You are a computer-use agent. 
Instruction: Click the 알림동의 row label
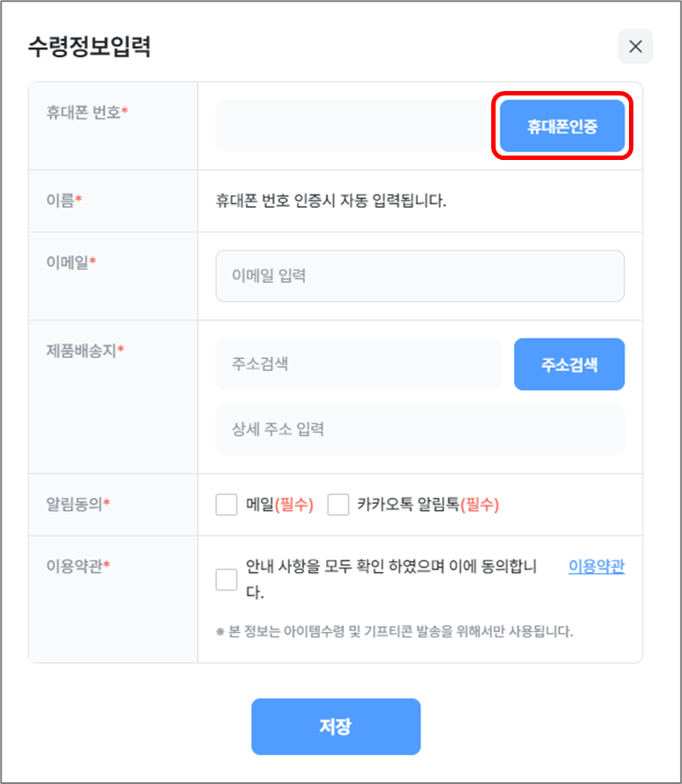(x=78, y=504)
